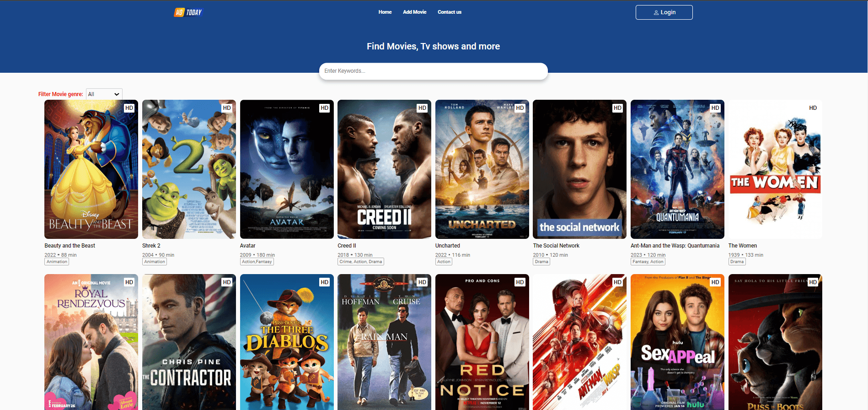
Task: Click HD badge on Royal Rendezvous
Action: (129, 282)
